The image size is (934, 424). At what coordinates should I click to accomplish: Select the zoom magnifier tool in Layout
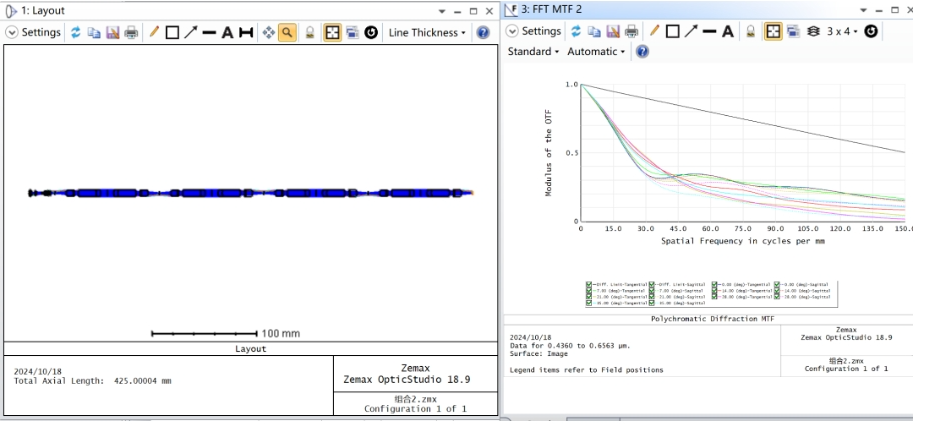[x=287, y=32]
